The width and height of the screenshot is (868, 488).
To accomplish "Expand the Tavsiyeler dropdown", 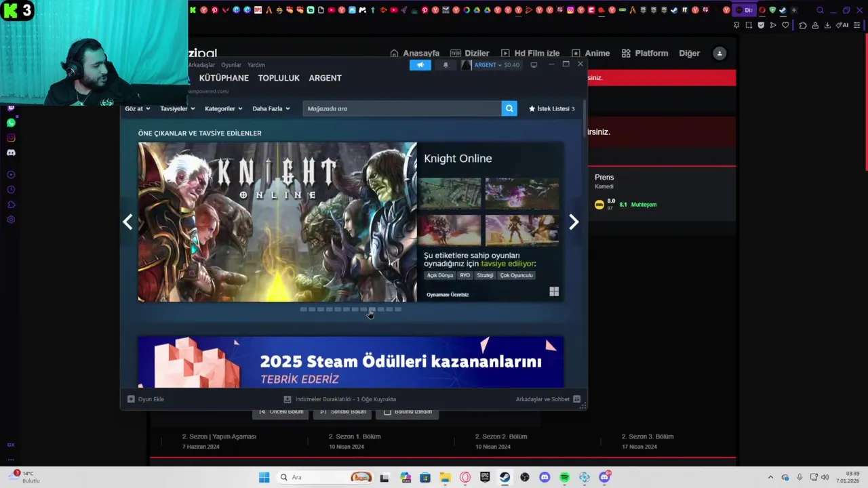I will 177,108.
